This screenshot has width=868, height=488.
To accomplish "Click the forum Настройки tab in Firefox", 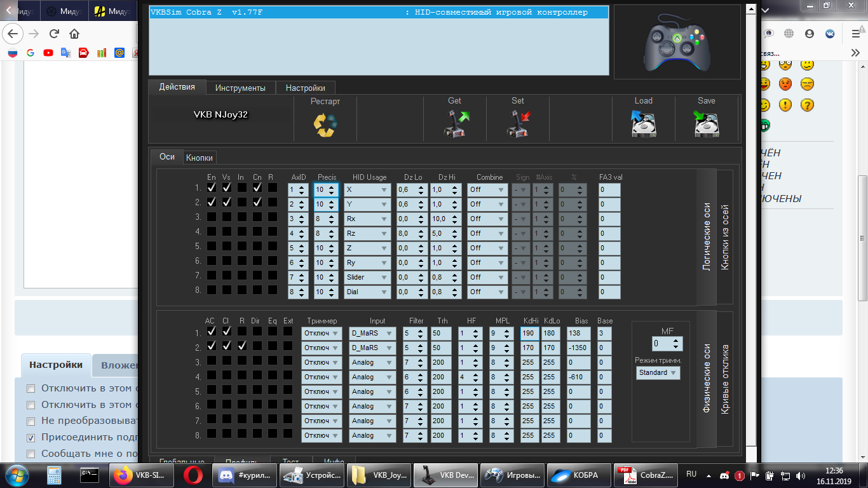I will [56, 365].
